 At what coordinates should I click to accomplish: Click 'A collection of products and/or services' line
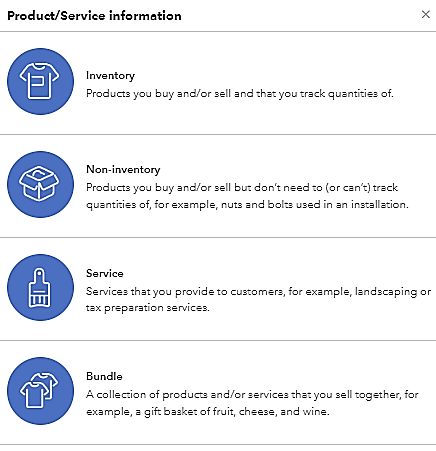(252, 395)
